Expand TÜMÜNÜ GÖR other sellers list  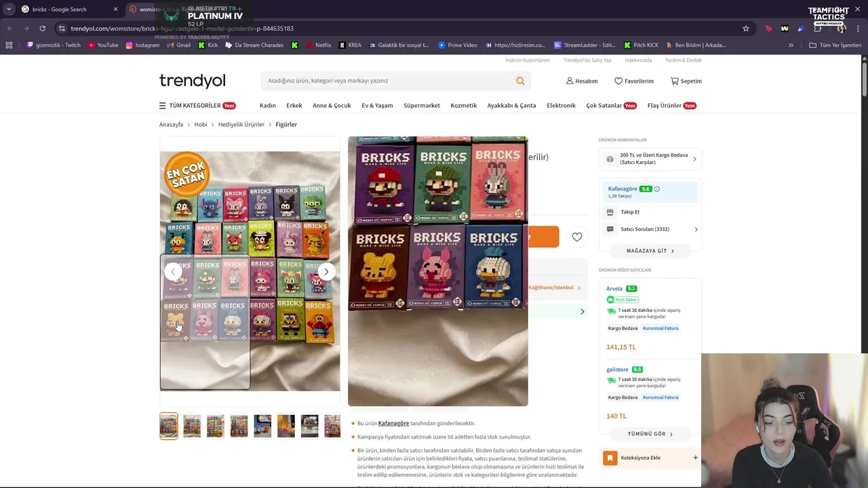(x=650, y=434)
